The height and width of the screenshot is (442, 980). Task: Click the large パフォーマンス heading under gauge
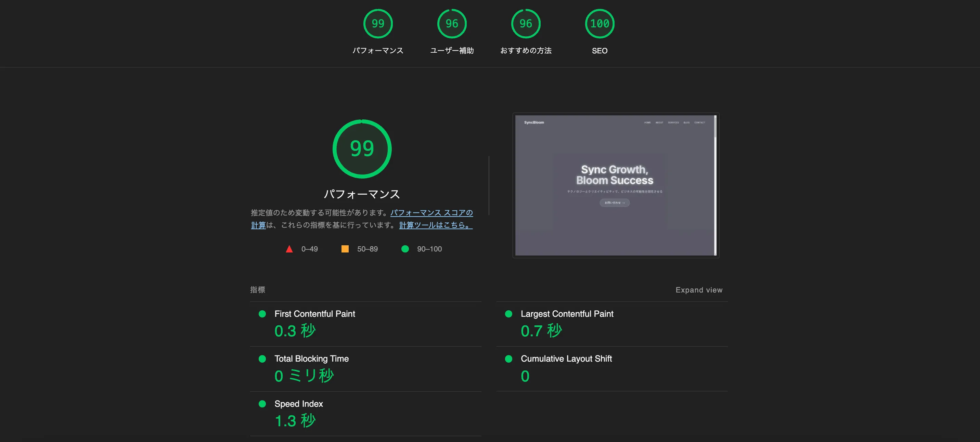point(362,194)
